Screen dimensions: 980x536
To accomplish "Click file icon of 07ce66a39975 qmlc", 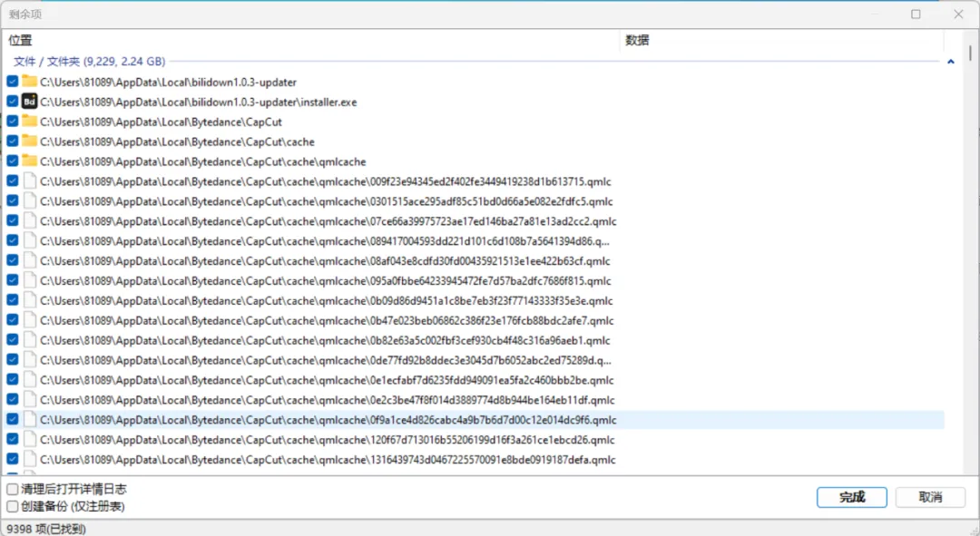I will [x=29, y=221].
